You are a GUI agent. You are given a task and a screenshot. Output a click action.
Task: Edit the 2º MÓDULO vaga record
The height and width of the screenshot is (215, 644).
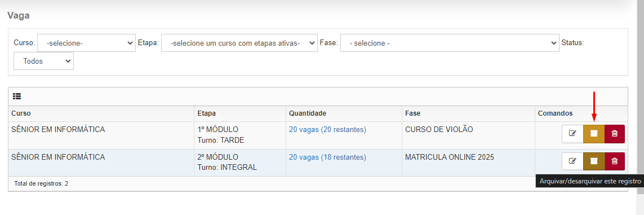click(x=572, y=161)
